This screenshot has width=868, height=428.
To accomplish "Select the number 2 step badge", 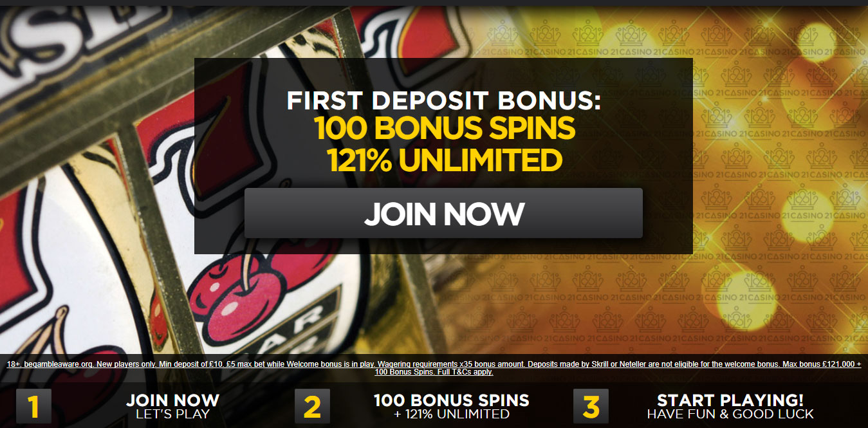I will pyautogui.click(x=312, y=406).
